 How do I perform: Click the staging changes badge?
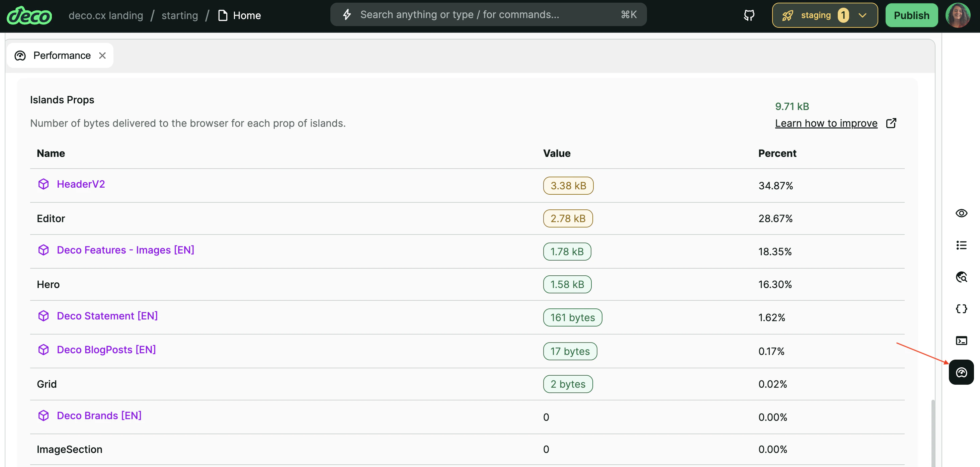[x=843, y=16]
